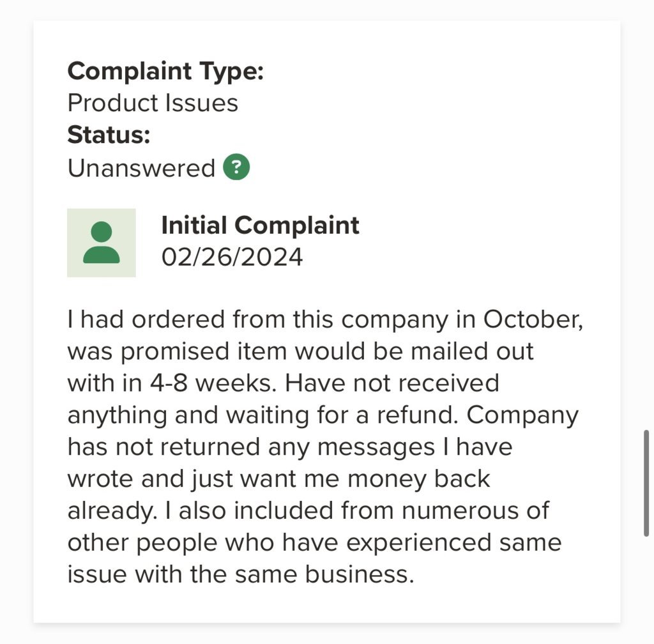Click the line mentioning October order
This screenshot has width=654, height=644.
pyautogui.click(x=325, y=319)
